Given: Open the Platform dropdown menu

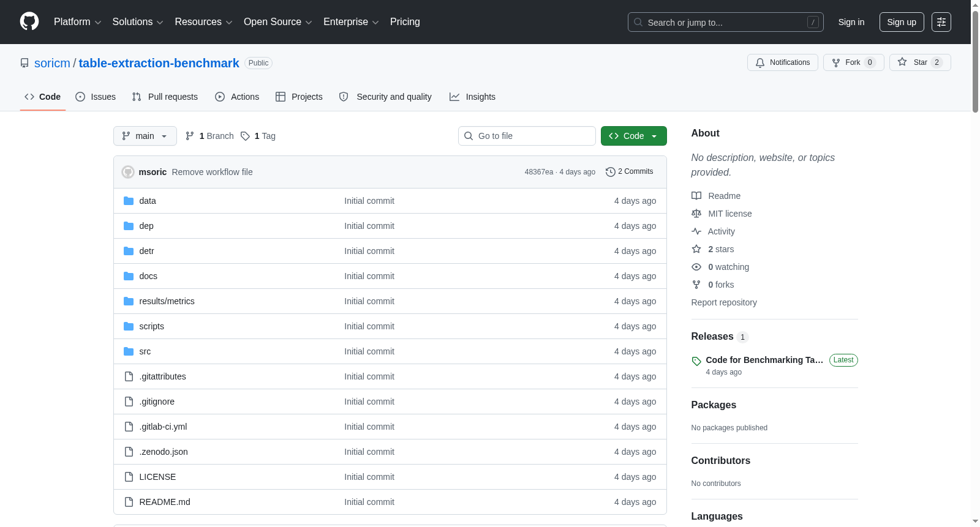Looking at the screenshot, I should [x=78, y=22].
